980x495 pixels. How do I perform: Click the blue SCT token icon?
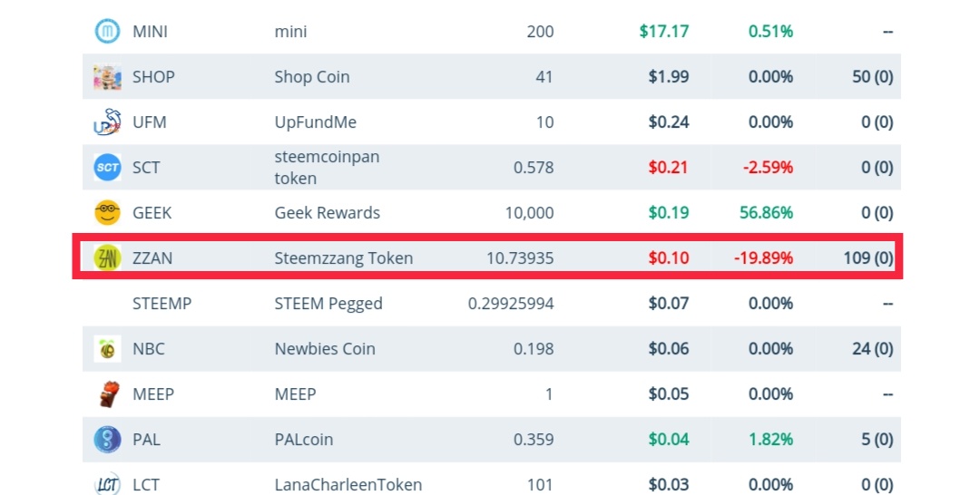tap(107, 168)
